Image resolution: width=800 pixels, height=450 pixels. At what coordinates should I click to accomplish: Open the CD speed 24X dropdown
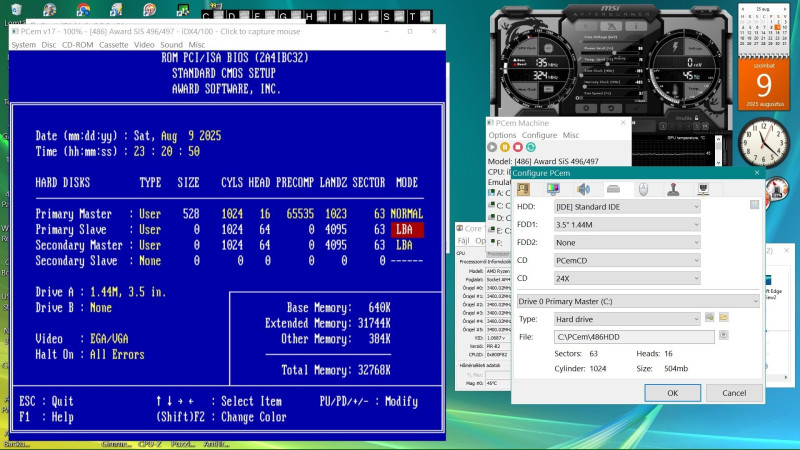627,278
